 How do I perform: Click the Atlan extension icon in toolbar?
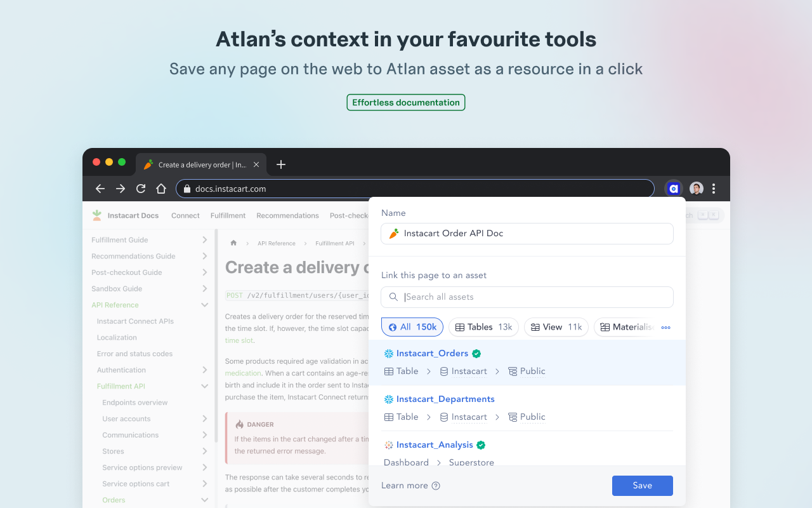674,189
